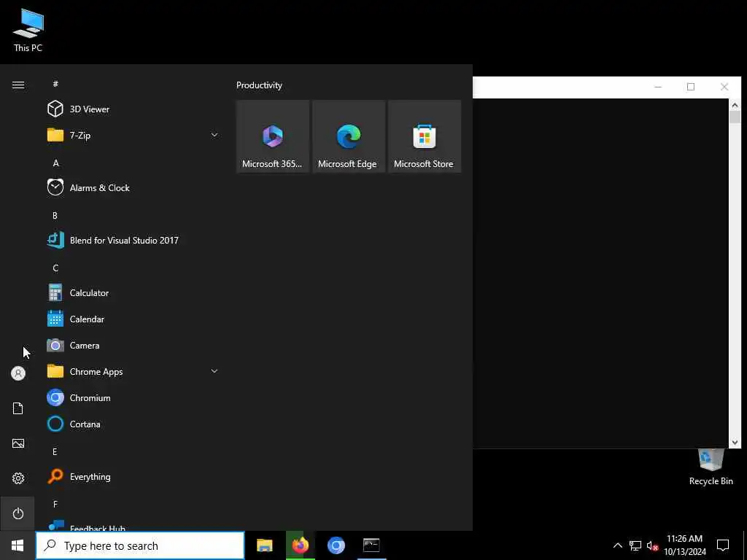
Task: Select the Productivity group title
Action: click(x=259, y=85)
